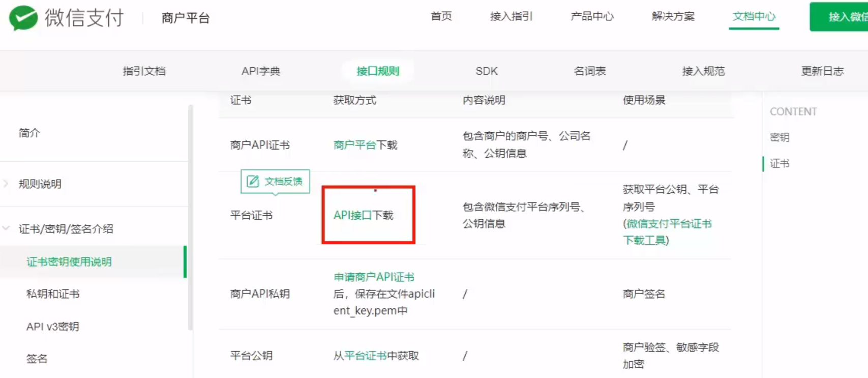This screenshot has height=378, width=868.
Task: Jump to 证书 in CONTENT outline
Action: (780, 163)
